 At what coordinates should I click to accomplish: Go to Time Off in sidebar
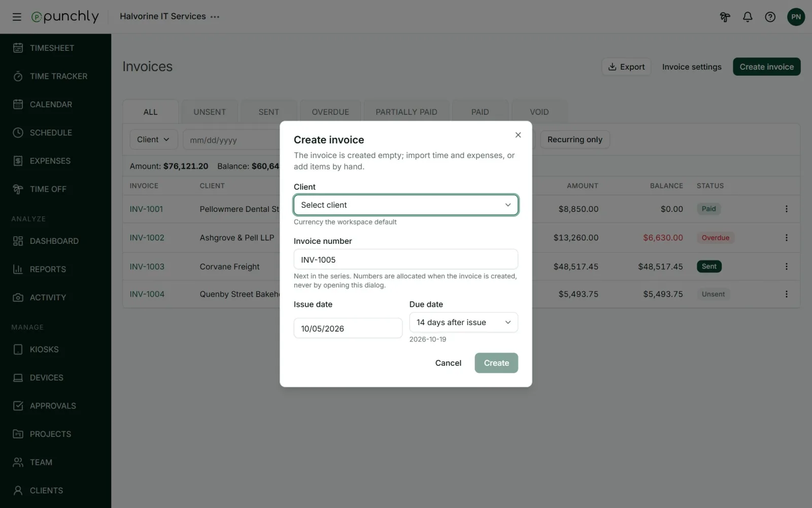click(55, 189)
